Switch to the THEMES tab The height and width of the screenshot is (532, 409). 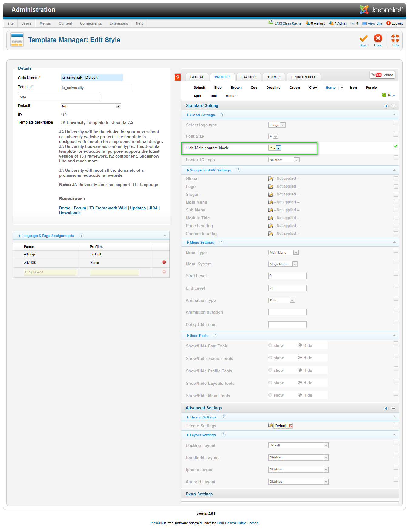(274, 77)
